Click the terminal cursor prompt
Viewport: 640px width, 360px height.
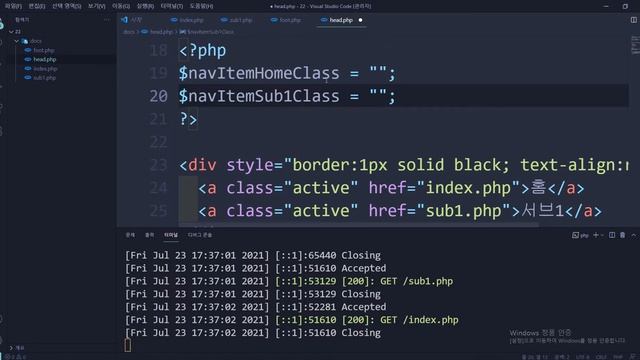click(x=128, y=345)
